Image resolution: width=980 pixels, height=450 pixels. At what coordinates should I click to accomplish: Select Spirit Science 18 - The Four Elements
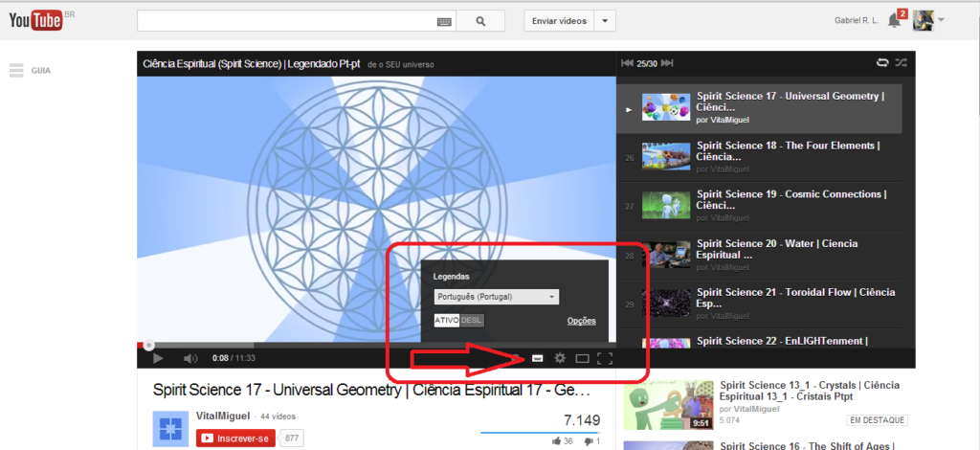click(759, 157)
